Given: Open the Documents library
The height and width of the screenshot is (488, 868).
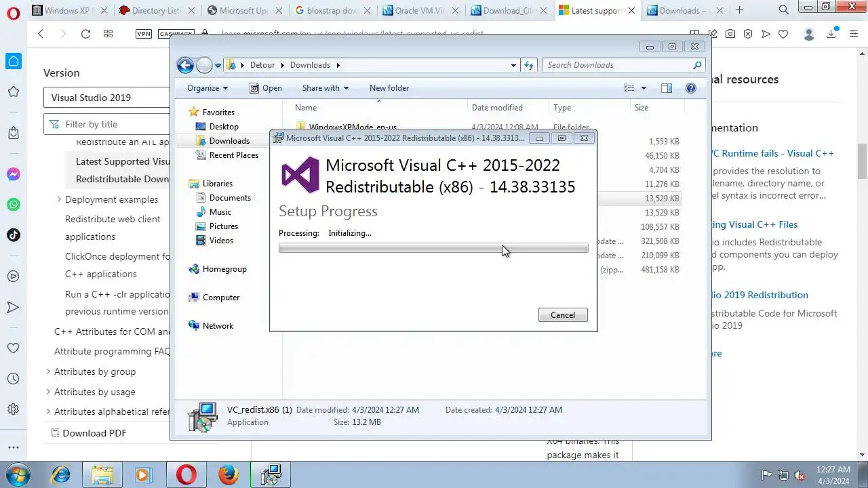Looking at the screenshot, I should (223, 198).
